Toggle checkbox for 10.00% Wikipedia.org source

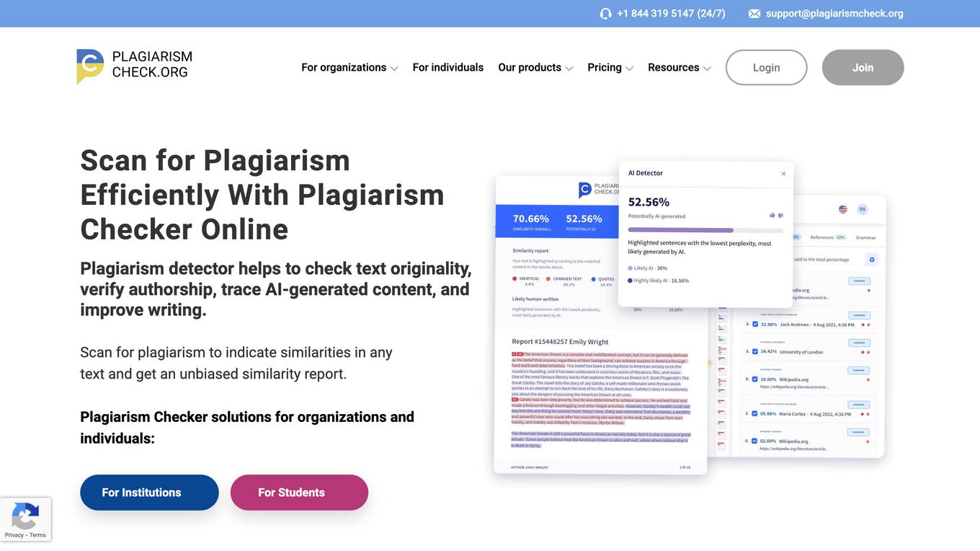754,379
